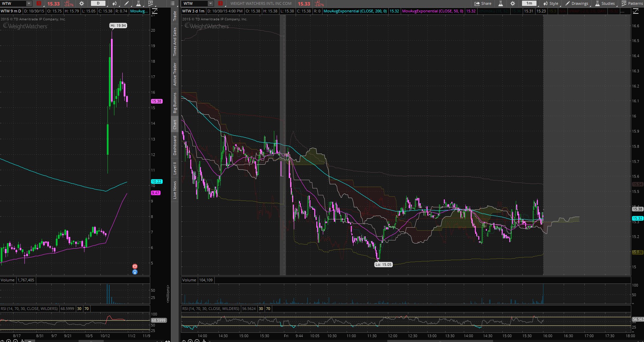Open Level II side tab

pyautogui.click(x=175, y=168)
